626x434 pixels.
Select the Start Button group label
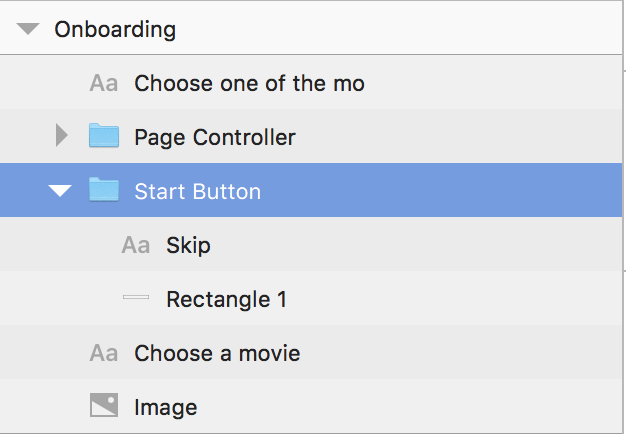[198, 191]
